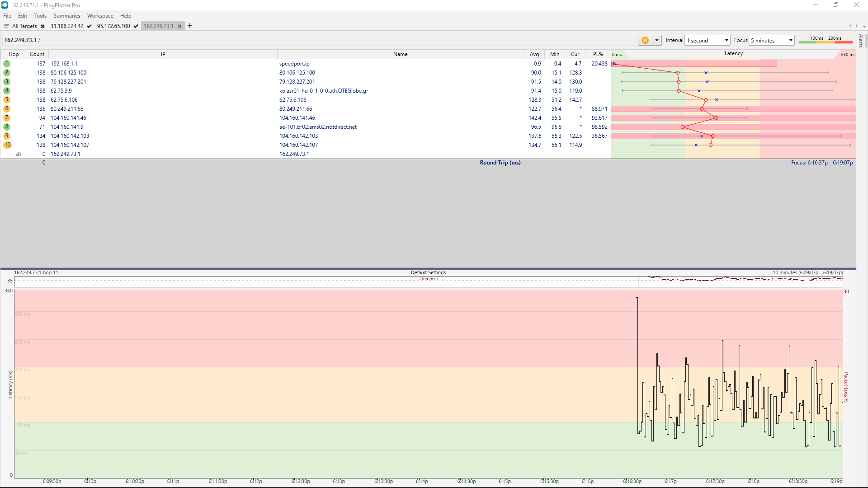Click the hop 1 green number icon
868x488 pixels.
pyautogui.click(x=7, y=64)
